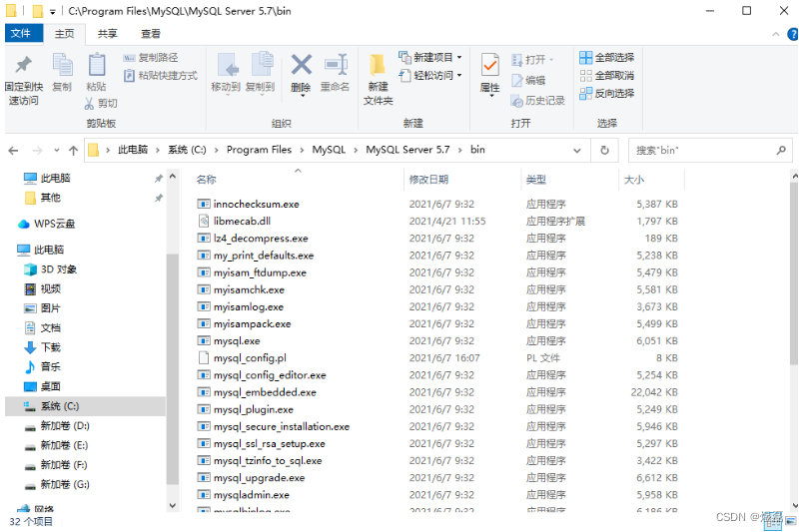This screenshot has width=799, height=532.
Task: Select 音乐 in the navigation pane
Action: click(43, 366)
